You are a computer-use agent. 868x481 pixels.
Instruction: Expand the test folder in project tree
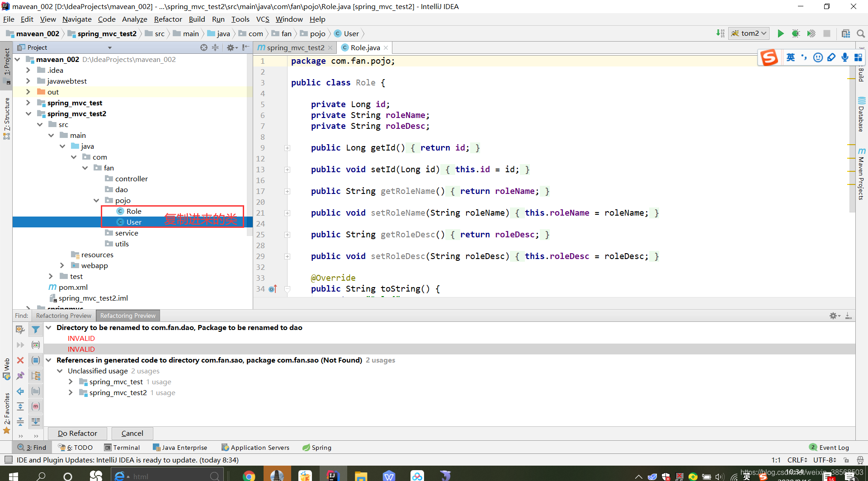point(51,276)
